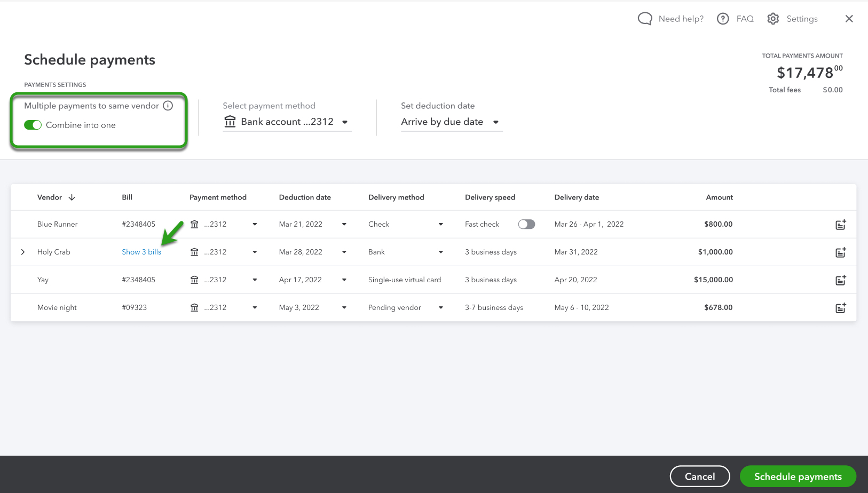The width and height of the screenshot is (868, 493).
Task: Click add note icon for Movie night row
Action: point(840,308)
